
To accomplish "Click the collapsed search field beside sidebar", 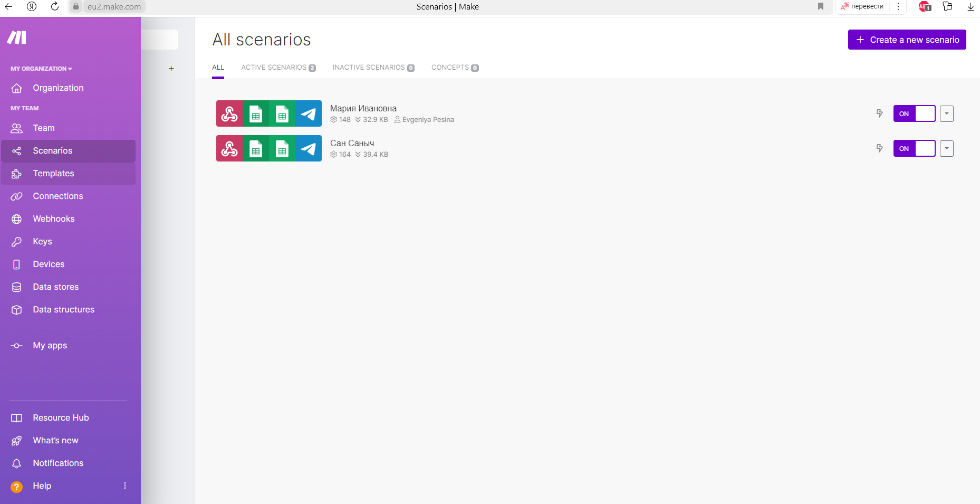I will point(159,40).
